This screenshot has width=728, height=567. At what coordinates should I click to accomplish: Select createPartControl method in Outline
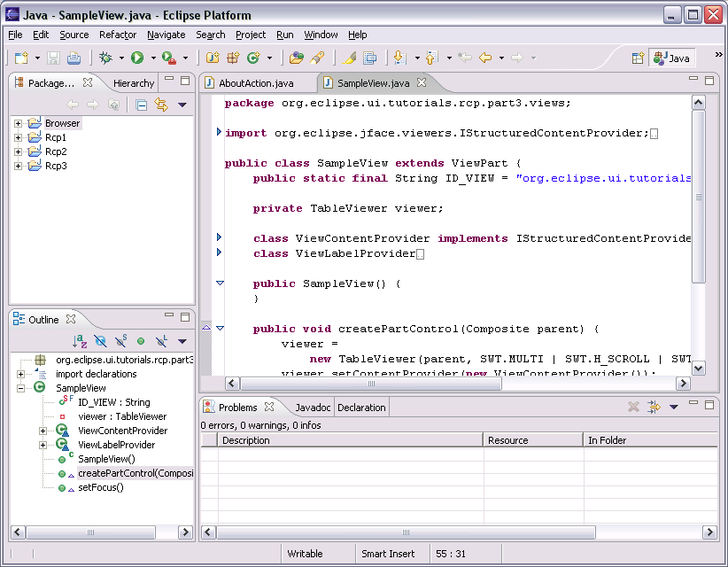pyautogui.click(x=135, y=473)
